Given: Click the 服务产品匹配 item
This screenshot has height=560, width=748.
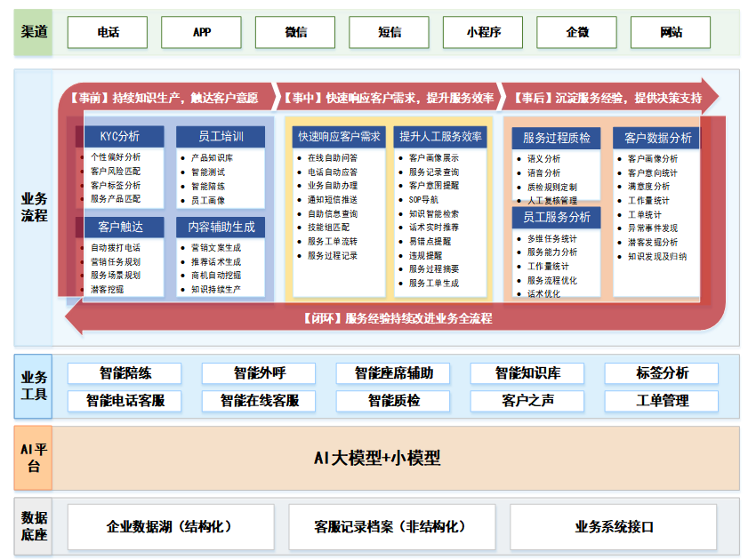Looking at the screenshot, I should pyautogui.click(x=116, y=199).
